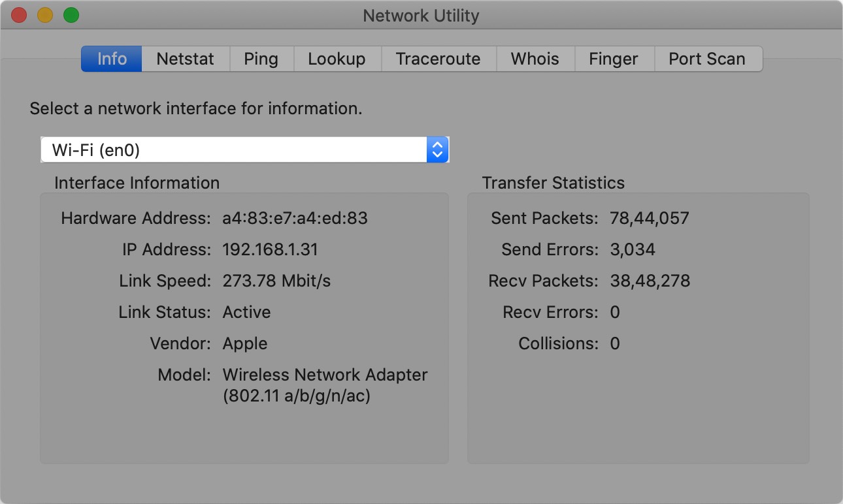Select the Finger tab

tap(613, 59)
